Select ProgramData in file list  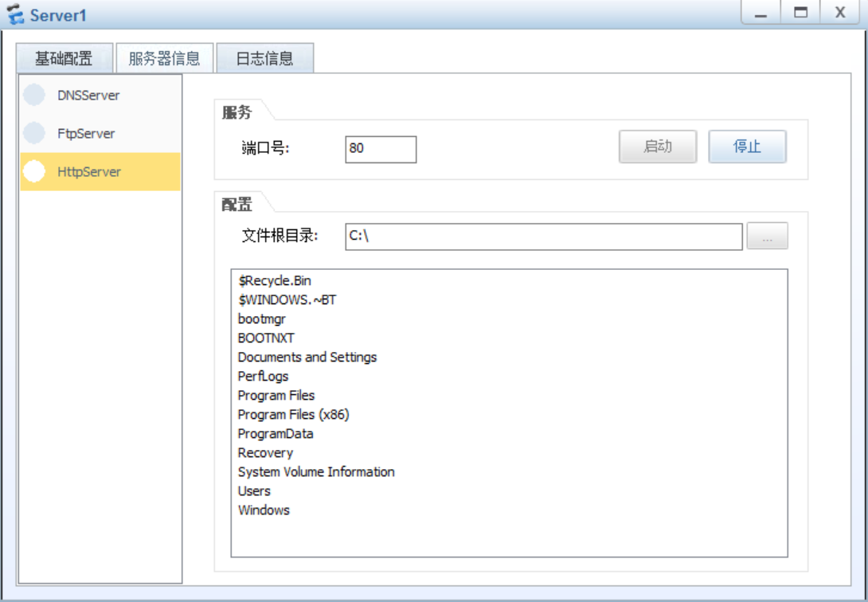click(x=276, y=434)
